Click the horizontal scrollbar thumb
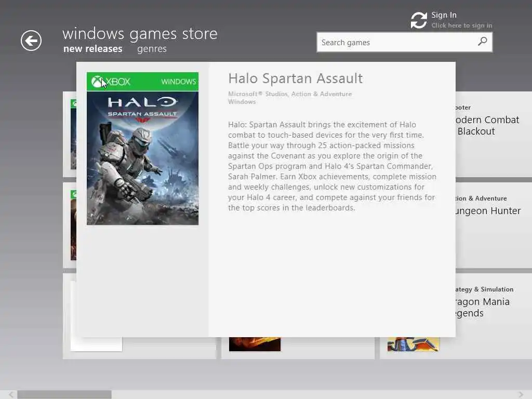This screenshot has width=532, height=399. (64, 395)
